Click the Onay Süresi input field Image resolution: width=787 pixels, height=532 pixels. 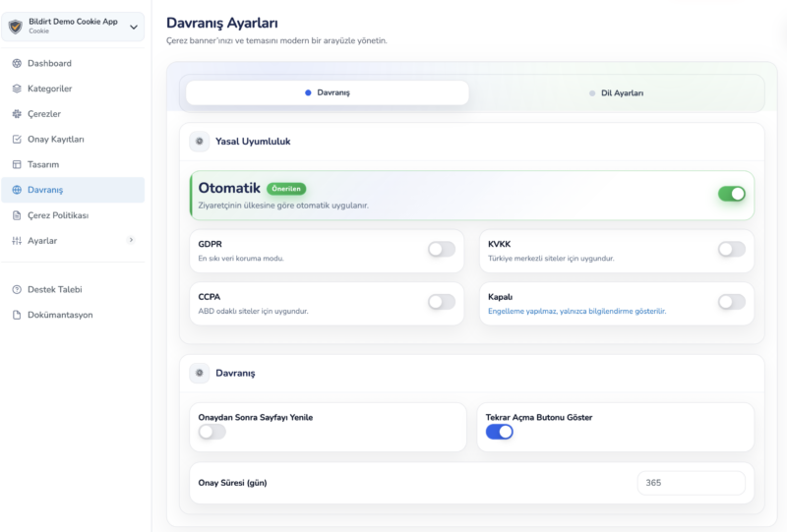point(691,483)
